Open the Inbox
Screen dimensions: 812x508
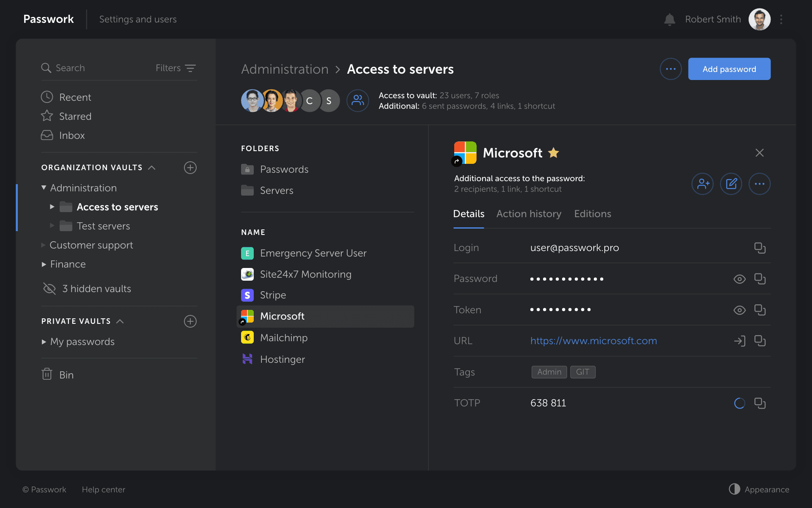pyautogui.click(x=63, y=135)
